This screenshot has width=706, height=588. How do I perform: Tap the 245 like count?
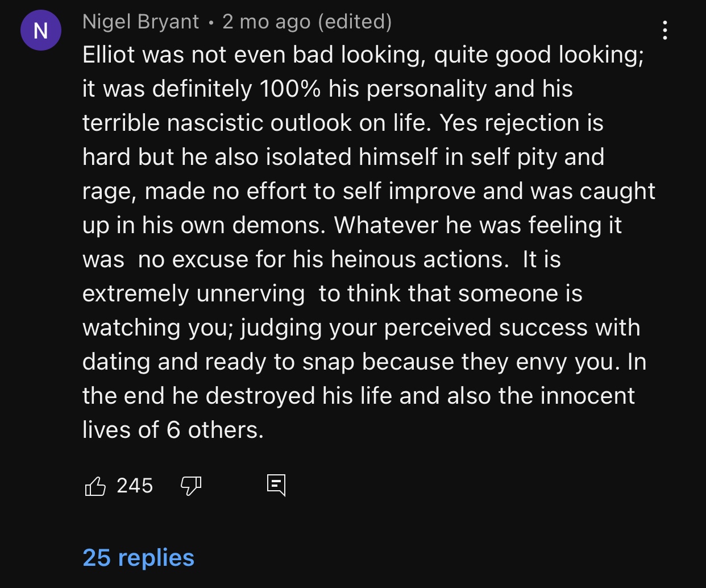[135, 486]
